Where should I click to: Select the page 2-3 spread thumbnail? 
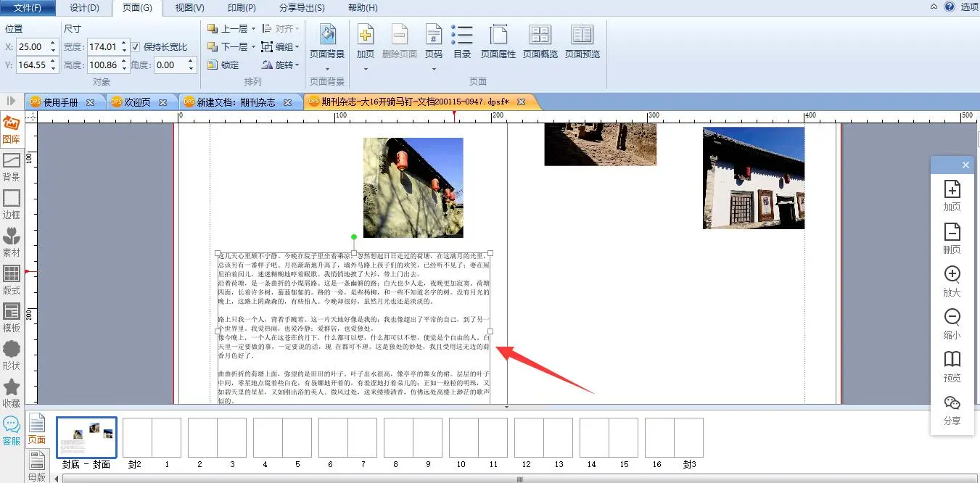click(x=217, y=437)
